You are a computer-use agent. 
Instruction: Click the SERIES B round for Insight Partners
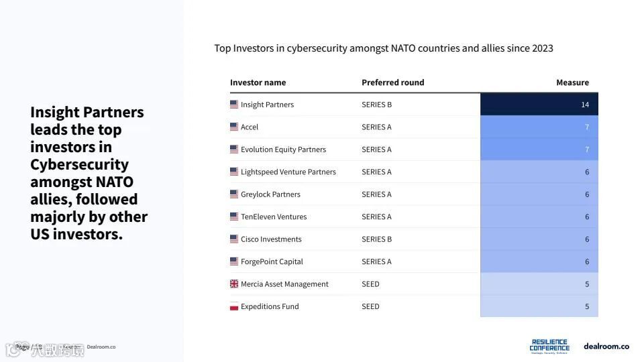(x=376, y=105)
